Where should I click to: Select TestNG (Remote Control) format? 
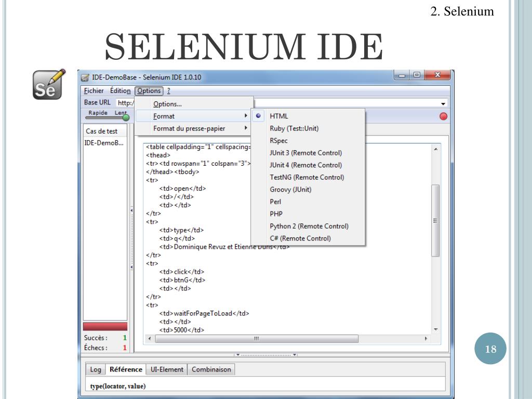[x=308, y=177]
